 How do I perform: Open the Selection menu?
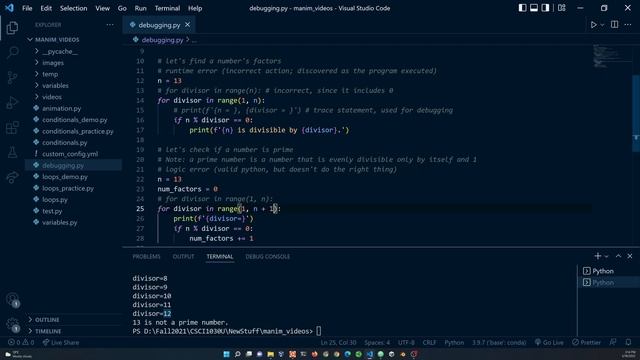(73, 8)
